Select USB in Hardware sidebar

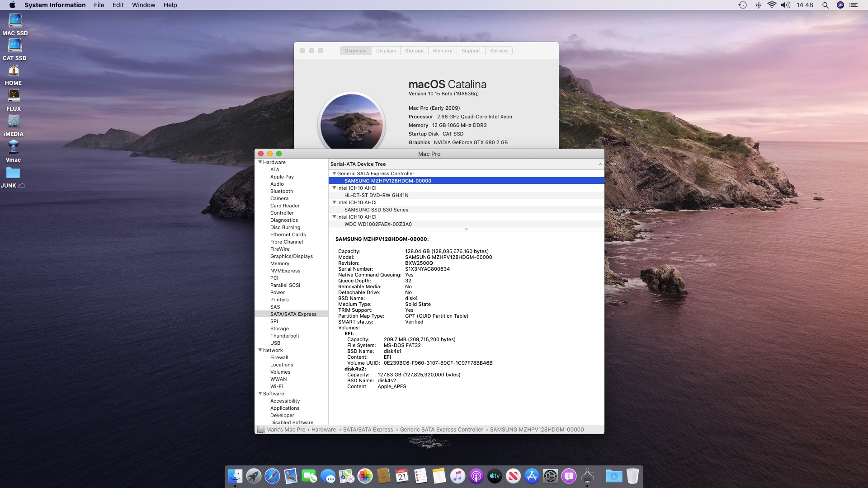[x=275, y=343]
